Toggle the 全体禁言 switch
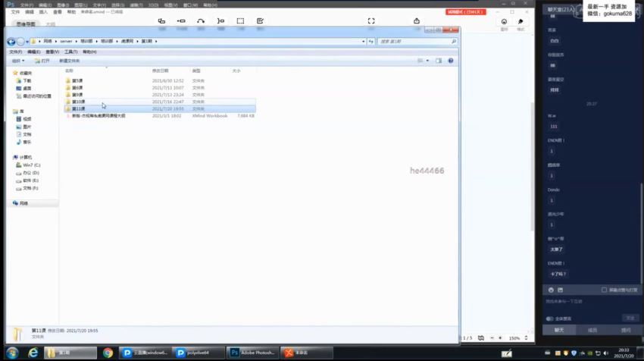644x361 pixels. [549, 319]
